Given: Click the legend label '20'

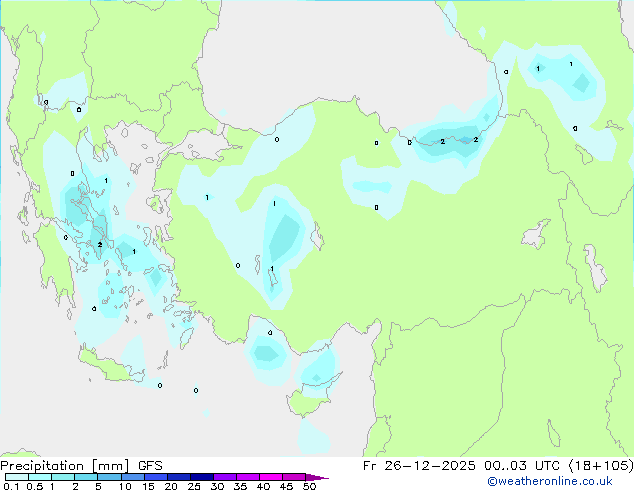Looking at the screenshot, I should pyautogui.click(x=171, y=486).
